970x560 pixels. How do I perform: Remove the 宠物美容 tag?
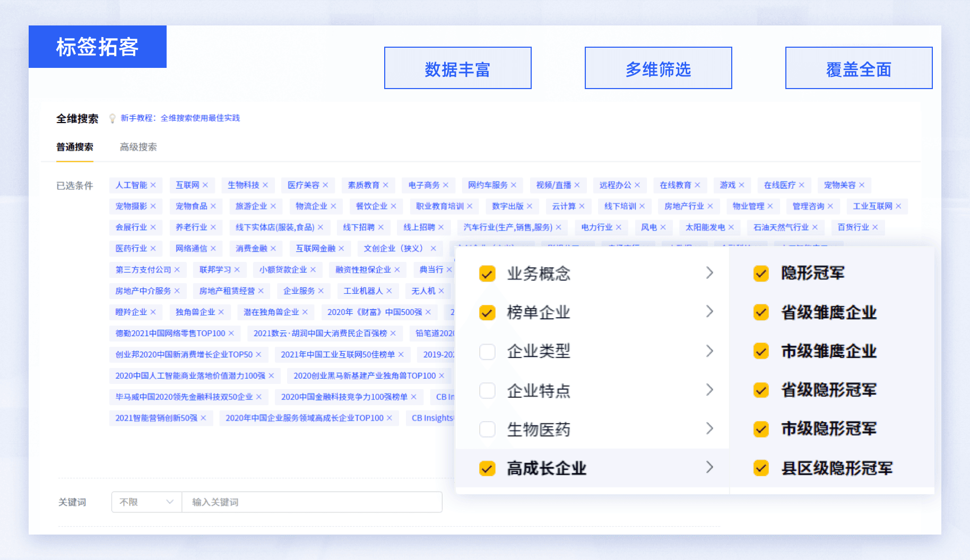pyautogui.click(x=863, y=185)
